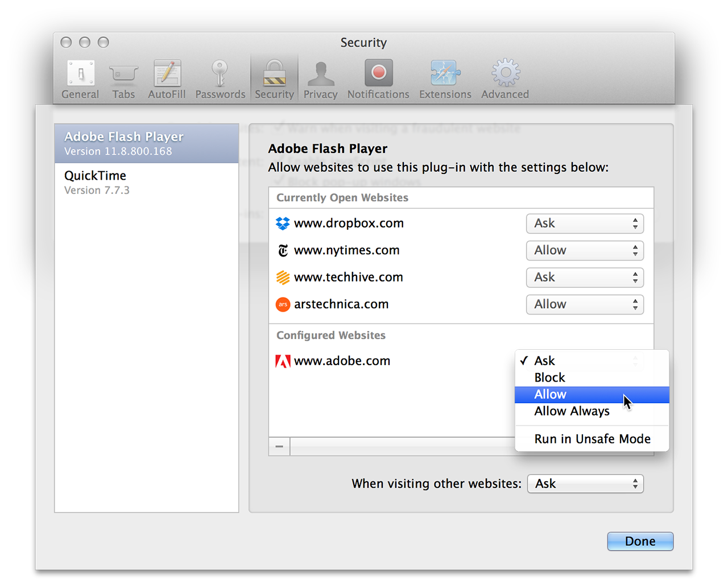This screenshot has width=728, height=580.
Task: Click the New York Times site icon
Action: 283,250
